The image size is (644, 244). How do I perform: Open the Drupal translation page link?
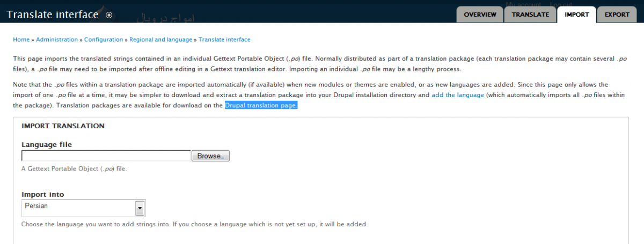click(261, 106)
